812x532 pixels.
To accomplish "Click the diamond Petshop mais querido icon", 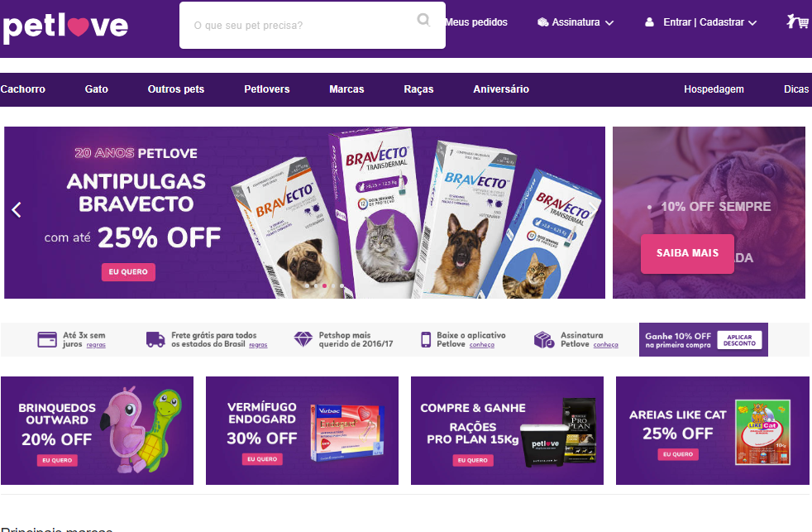I will tap(303, 339).
